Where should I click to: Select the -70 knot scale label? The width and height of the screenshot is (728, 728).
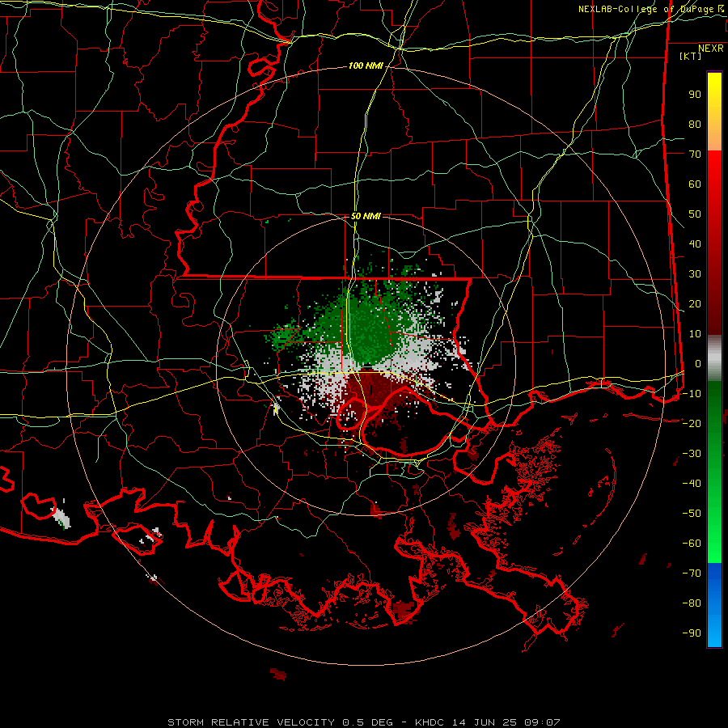[692, 574]
